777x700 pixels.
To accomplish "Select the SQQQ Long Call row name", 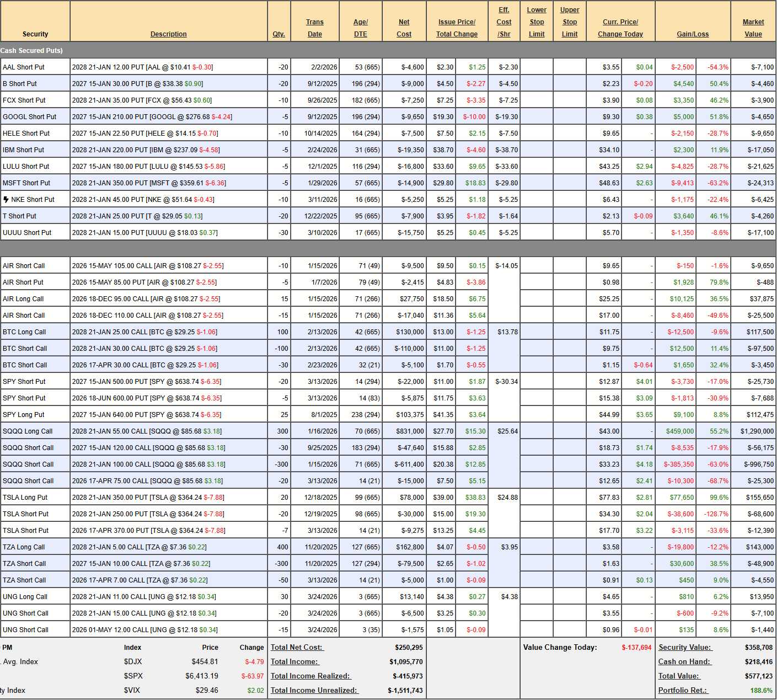I will (x=28, y=431).
